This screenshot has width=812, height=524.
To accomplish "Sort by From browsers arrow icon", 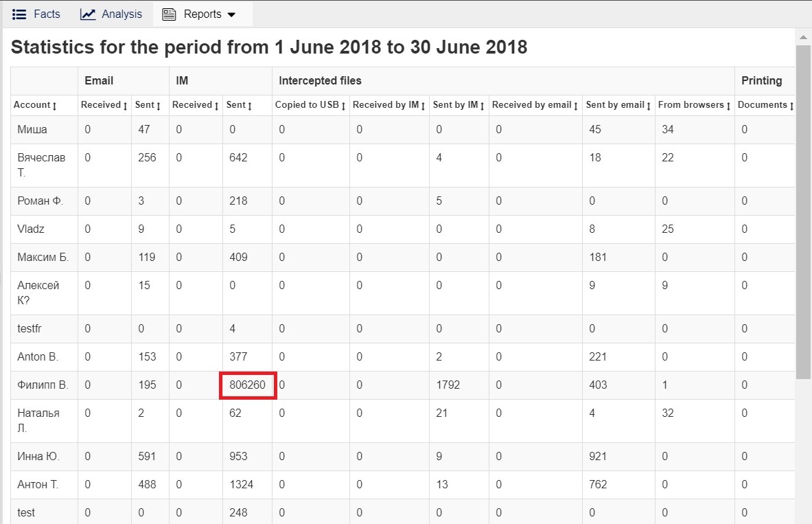I will tap(728, 106).
